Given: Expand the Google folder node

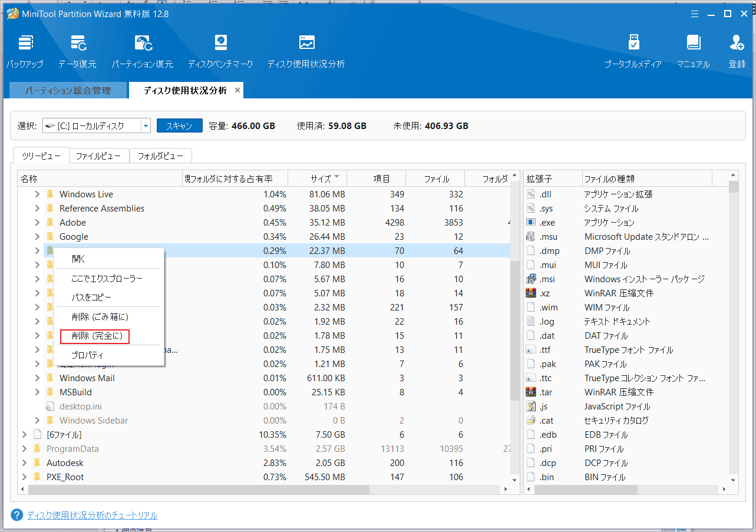Looking at the screenshot, I should [x=37, y=237].
